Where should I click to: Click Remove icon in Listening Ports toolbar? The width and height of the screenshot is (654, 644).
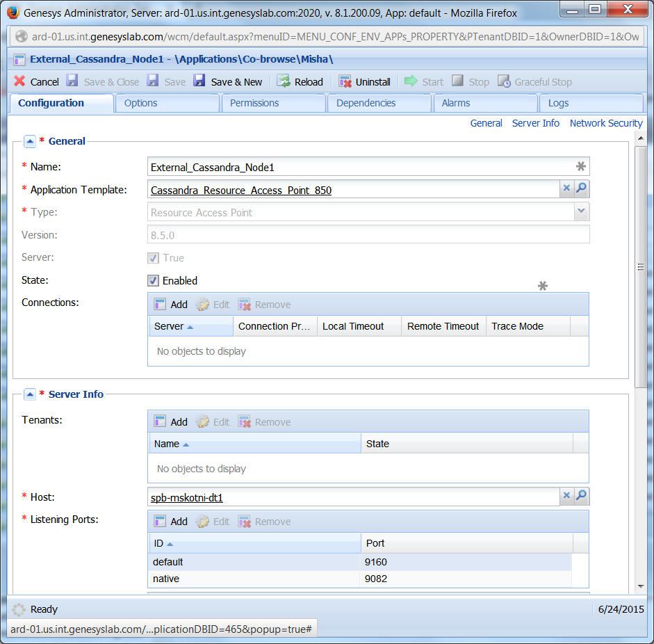pyautogui.click(x=245, y=522)
